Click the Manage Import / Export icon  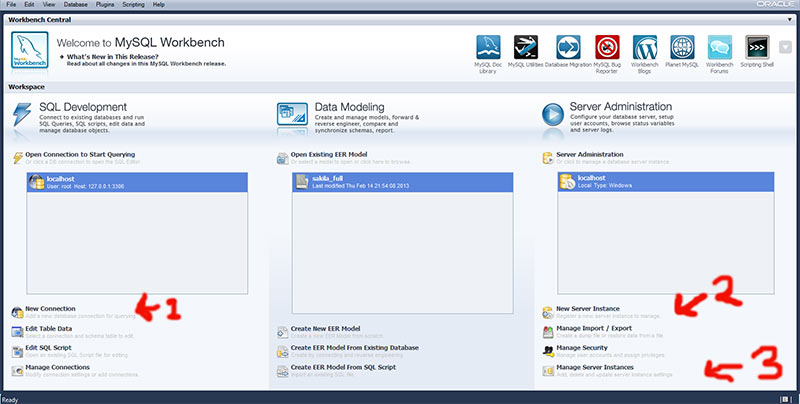pyautogui.click(x=548, y=332)
